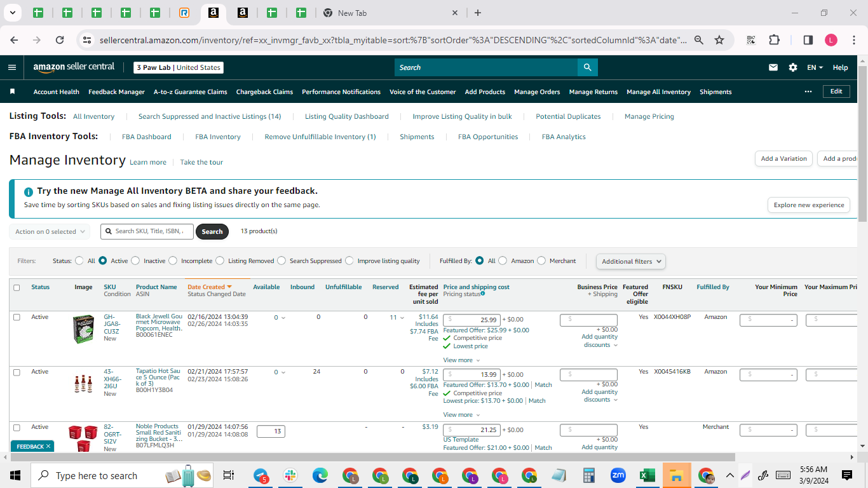This screenshot has height=488, width=868.
Task: Click the Chrome profile avatar
Action: click(x=831, y=40)
